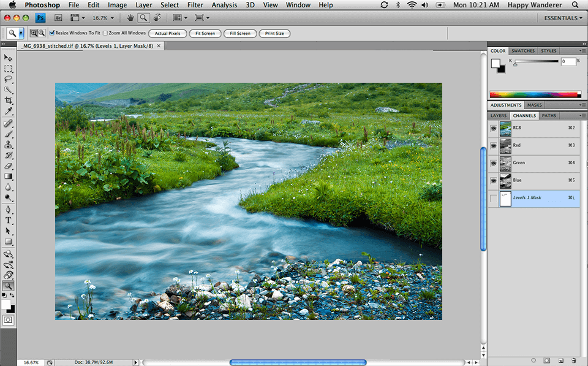Open the Filter menu

[x=195, y=5]
